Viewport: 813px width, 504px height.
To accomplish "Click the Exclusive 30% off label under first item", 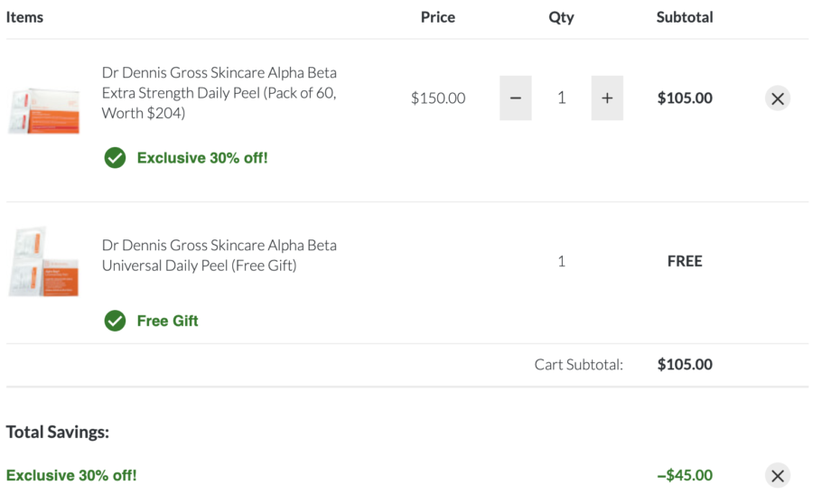I will point(202,158).
